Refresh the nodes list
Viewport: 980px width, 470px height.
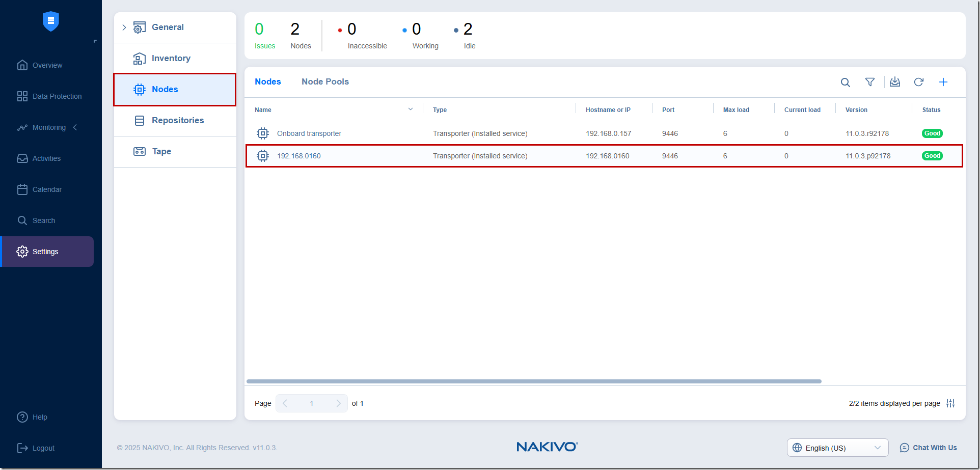[919, 82]
